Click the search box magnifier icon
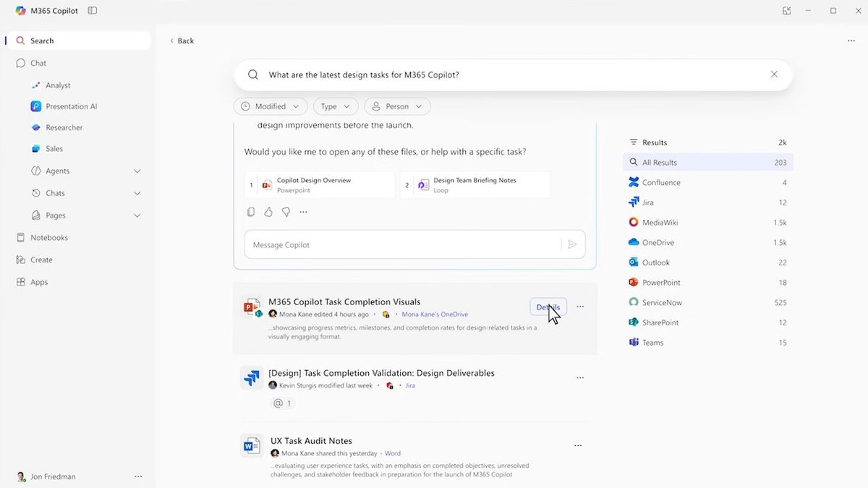The image size is (868, 488). (253, 74)
